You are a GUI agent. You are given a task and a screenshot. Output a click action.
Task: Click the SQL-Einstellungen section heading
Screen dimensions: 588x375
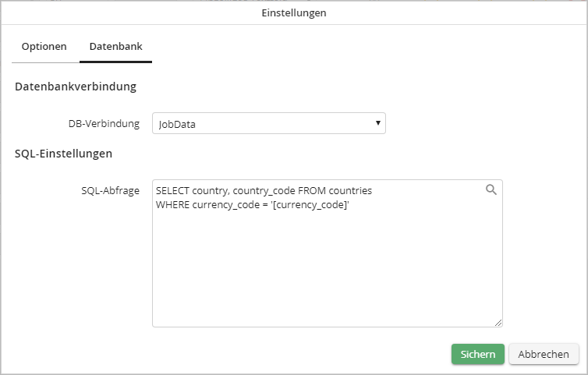[x=63, y=154]
